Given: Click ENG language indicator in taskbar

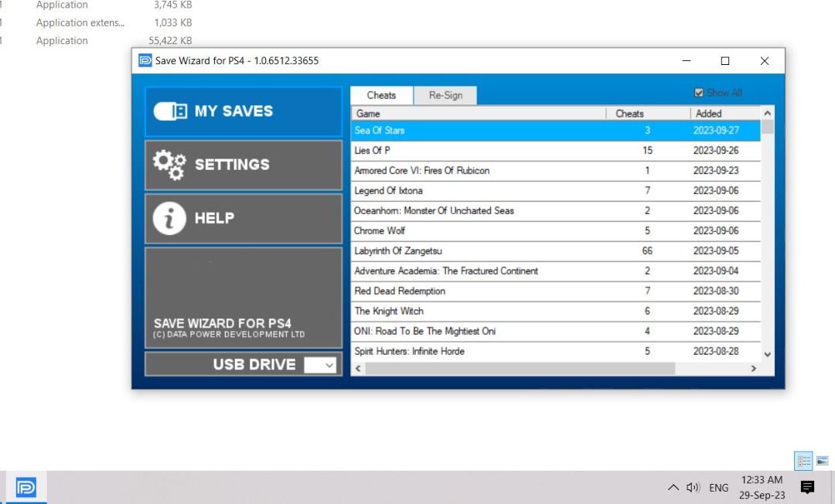Looking at the screenshot, I should (718, 488).
